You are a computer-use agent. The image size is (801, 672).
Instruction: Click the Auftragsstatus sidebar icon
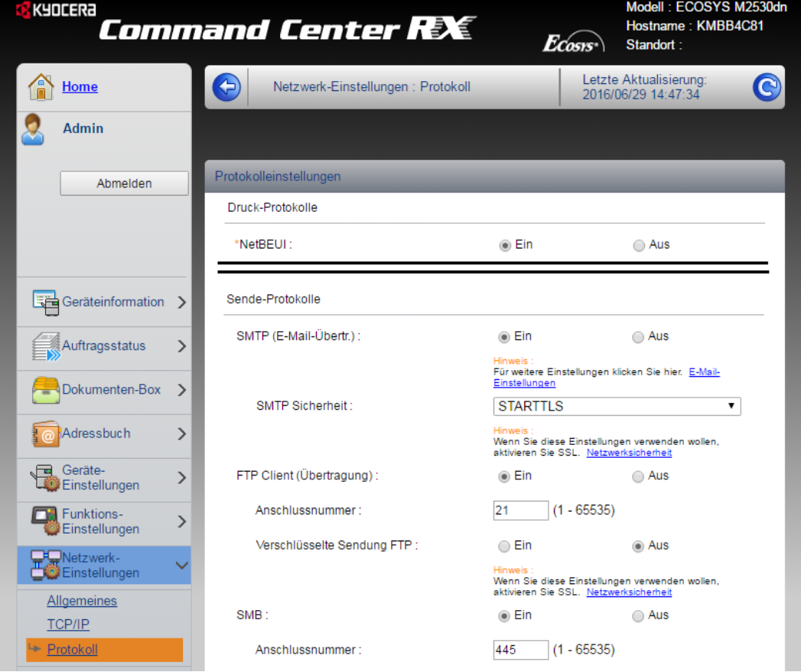tap(46, 346)
